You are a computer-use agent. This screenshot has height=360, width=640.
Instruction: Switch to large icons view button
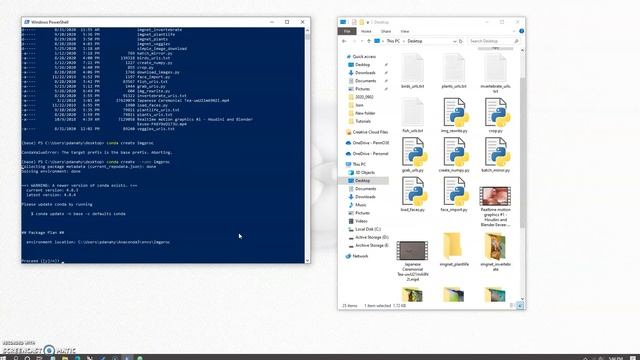520,305
